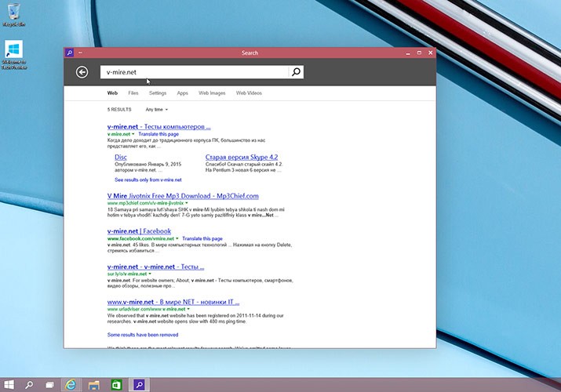
Task: Click the Search window title text
Action: tap(250, 53)
